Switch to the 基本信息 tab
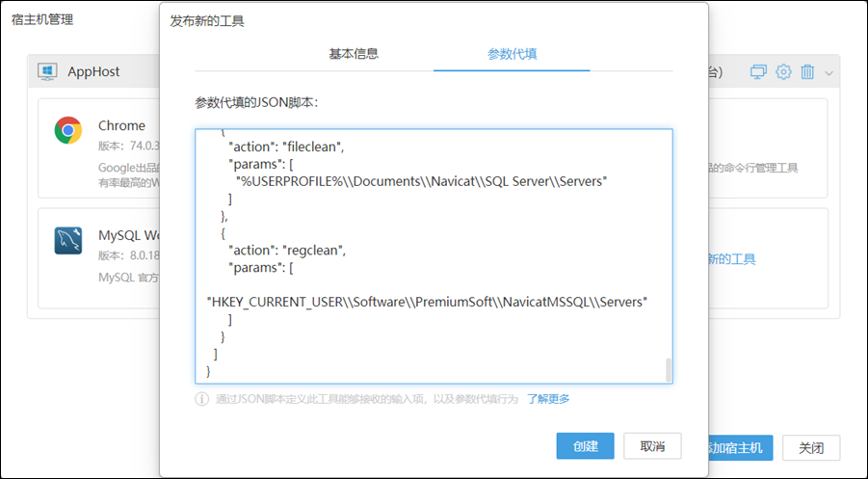 click(354, 54)
